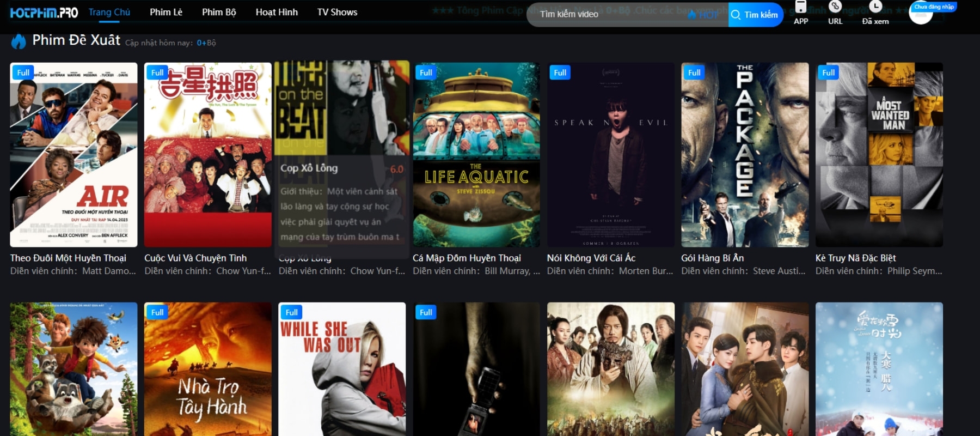980x436 pixels.
Task: Open the Phim Lẻ menu
Action: pyautogui.click(x=166, y=12)
